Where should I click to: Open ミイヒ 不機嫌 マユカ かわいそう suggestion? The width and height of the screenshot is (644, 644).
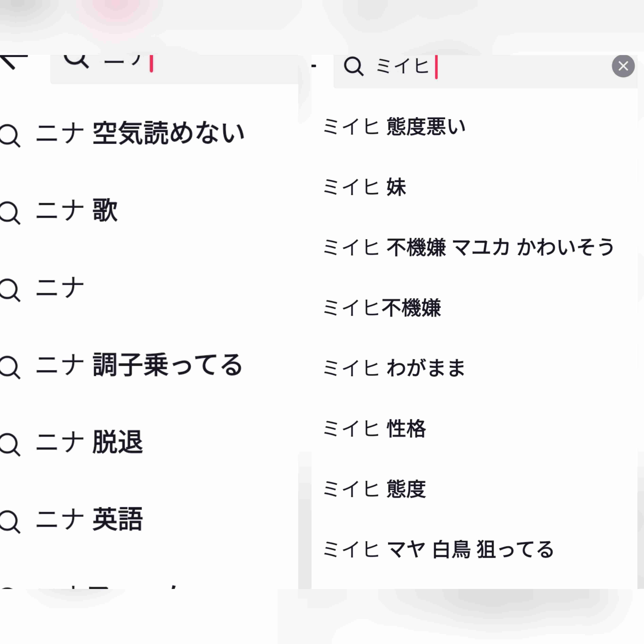[x=468, y=247]
